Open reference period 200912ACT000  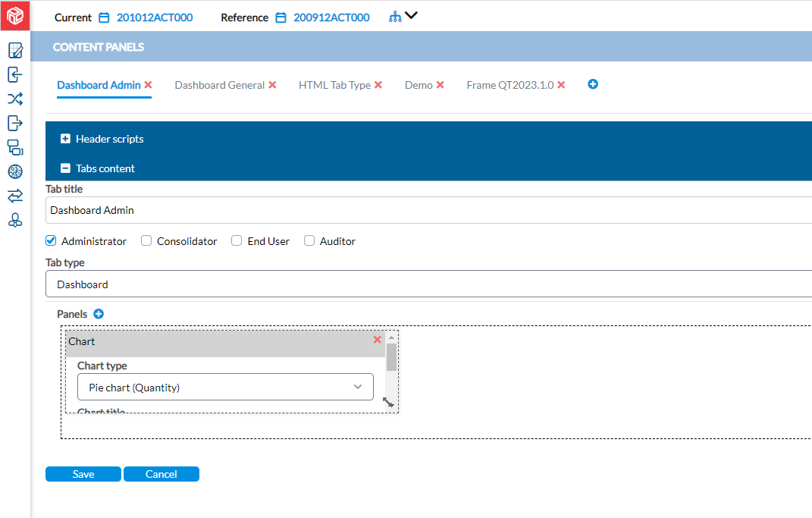[331, 17]
